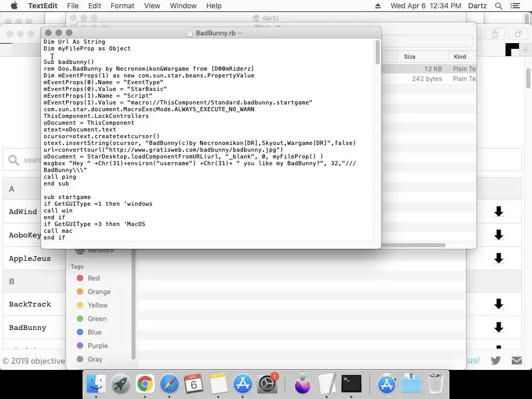Image resolution: width=532 pixels, height=399 pixels.
Task: Open Launchpad from the Dock
Action: point(121,384)
